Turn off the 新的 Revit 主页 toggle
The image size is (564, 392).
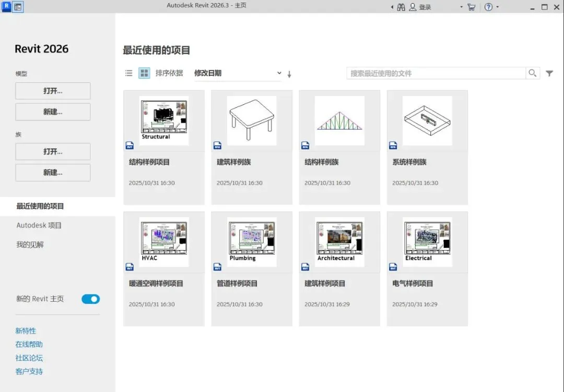pos(91,299)
